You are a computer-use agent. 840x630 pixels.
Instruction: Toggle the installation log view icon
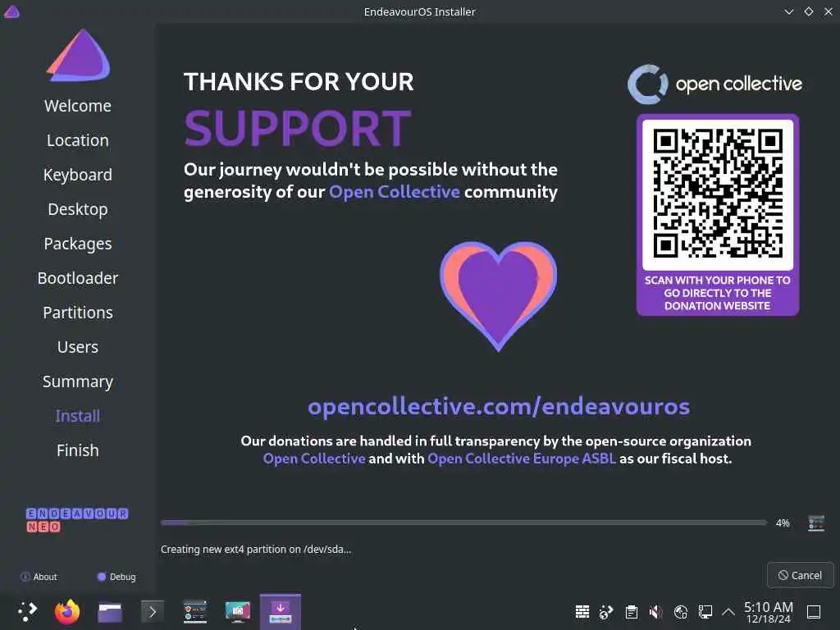[816, 523]
